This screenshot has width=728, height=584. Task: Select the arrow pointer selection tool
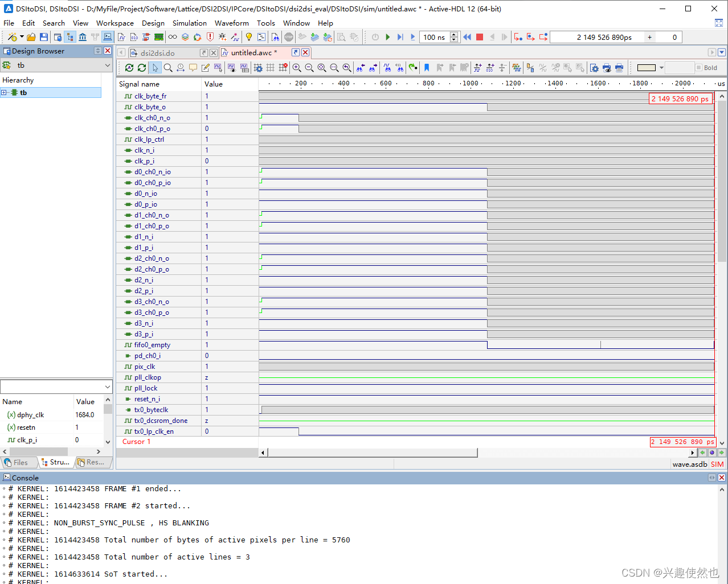(155, 68)
